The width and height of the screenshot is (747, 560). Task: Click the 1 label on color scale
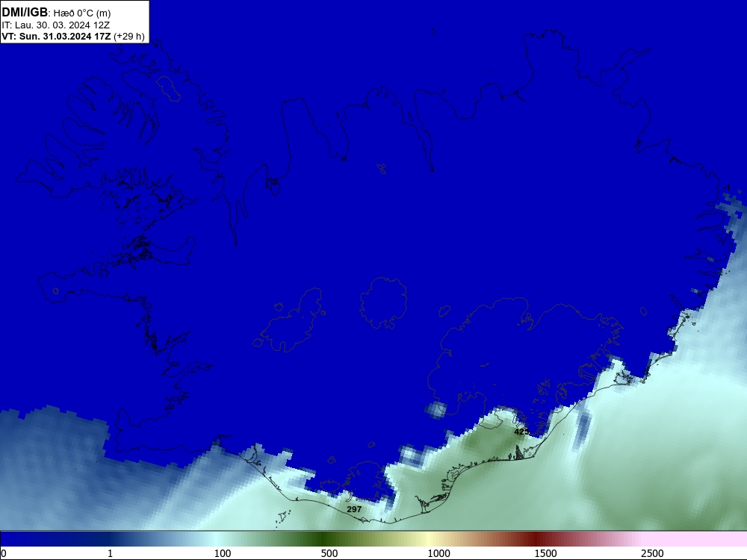coord(110,553)
